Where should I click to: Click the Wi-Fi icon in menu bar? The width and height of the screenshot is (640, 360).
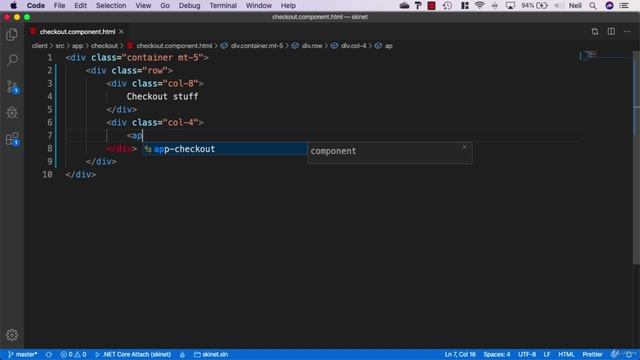[x=480, y=6]
